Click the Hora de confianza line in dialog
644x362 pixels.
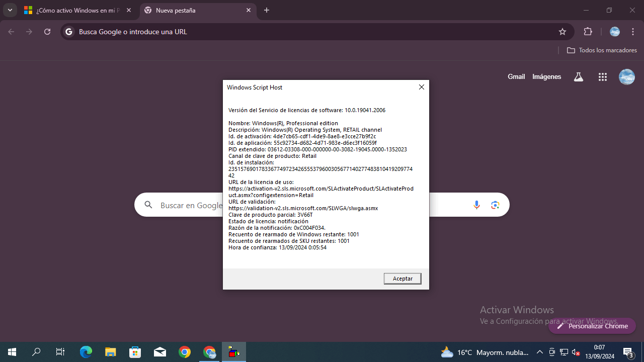click(277, 247)
